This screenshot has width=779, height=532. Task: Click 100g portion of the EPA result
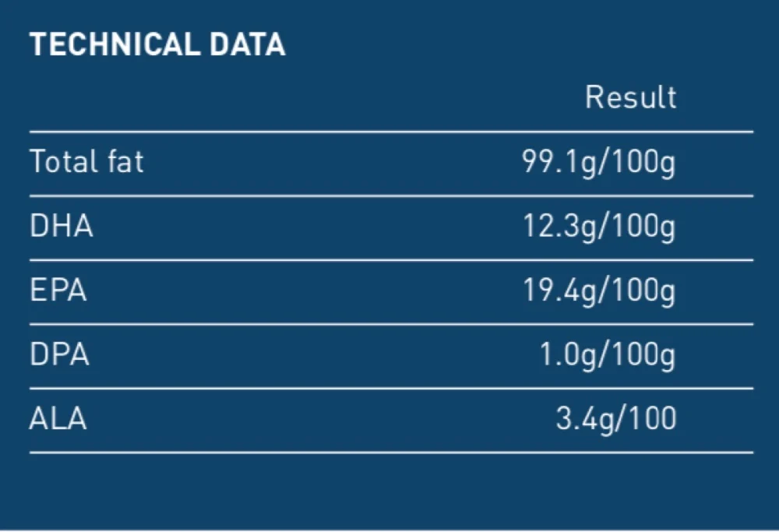644,291
